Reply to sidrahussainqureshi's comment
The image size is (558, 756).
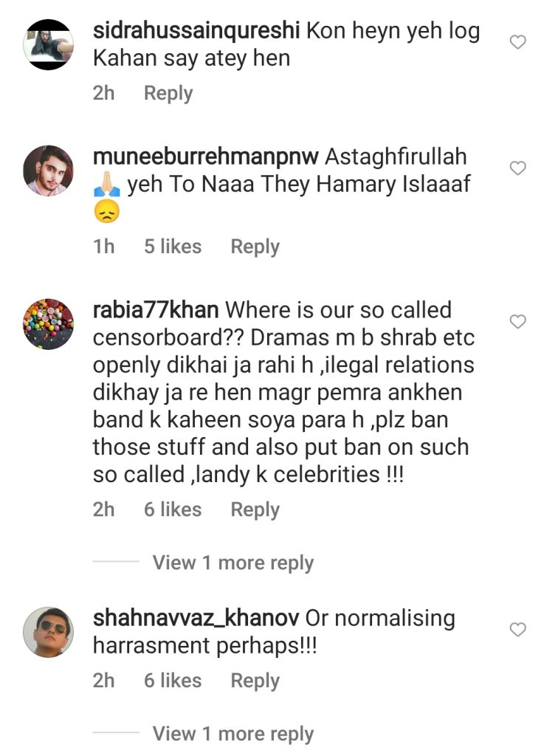click(168, 93)
